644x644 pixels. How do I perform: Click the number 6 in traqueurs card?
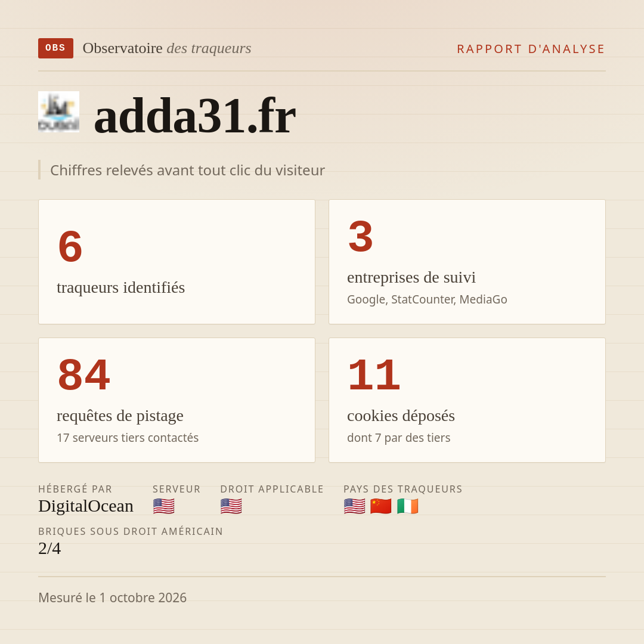[x=70, y=247]
